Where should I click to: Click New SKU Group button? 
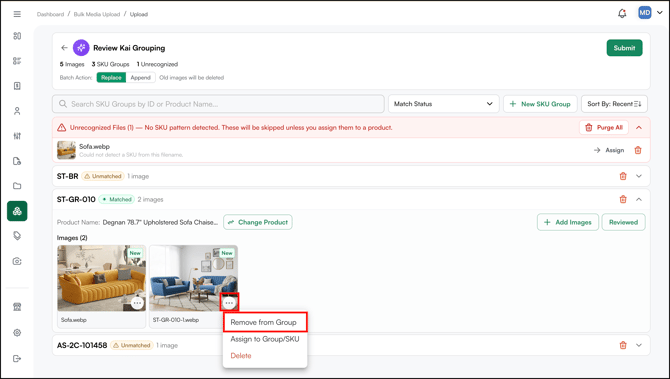coord(540,104)
